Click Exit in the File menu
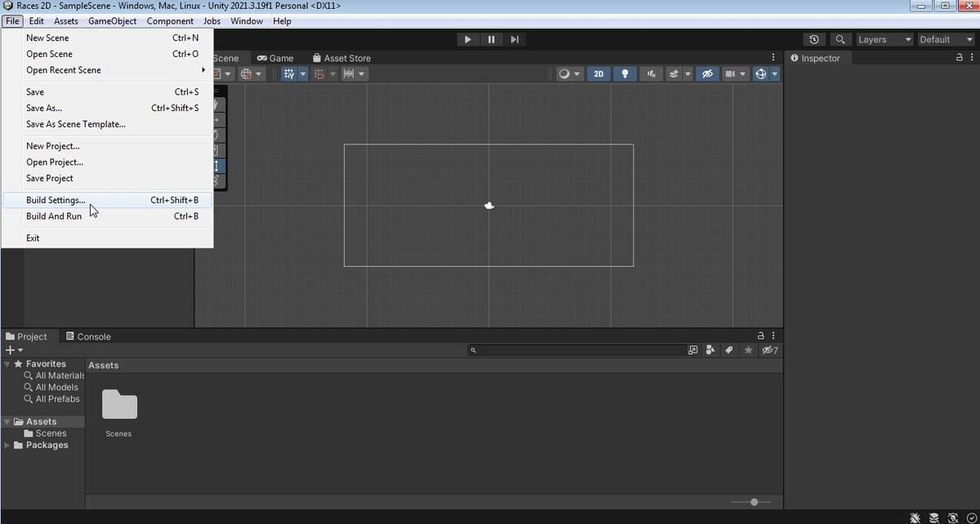 (107, 238)
